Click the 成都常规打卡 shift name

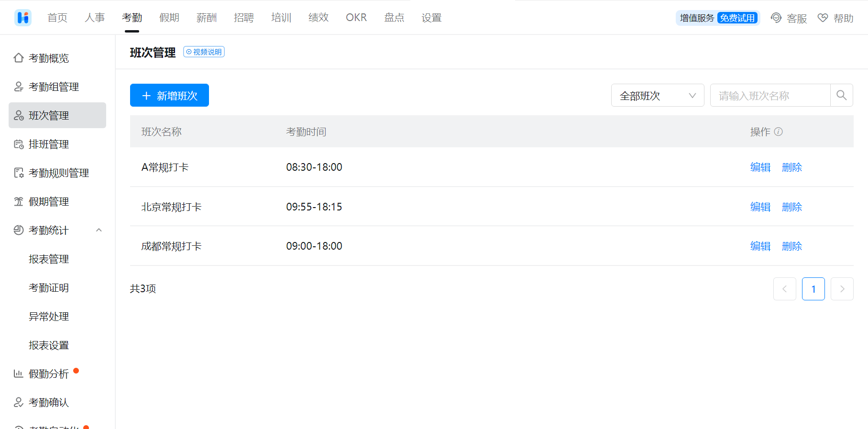pyautogui.click(x=172, y=246)
